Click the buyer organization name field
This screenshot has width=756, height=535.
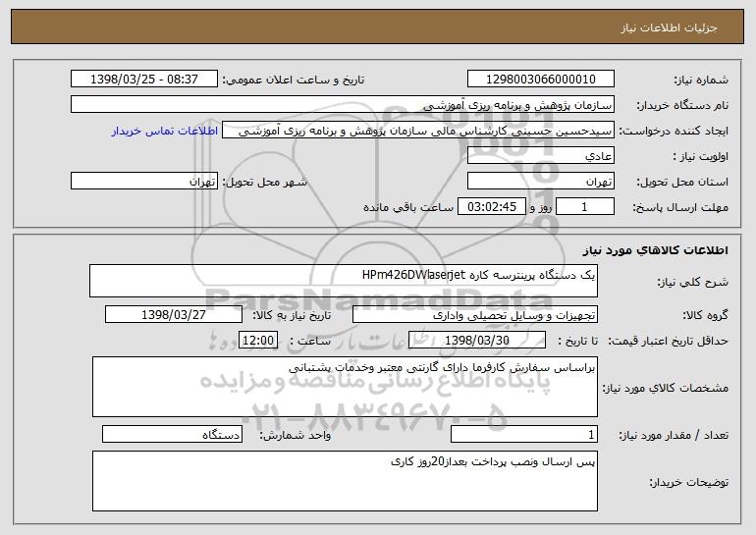(x=343, y=105)
